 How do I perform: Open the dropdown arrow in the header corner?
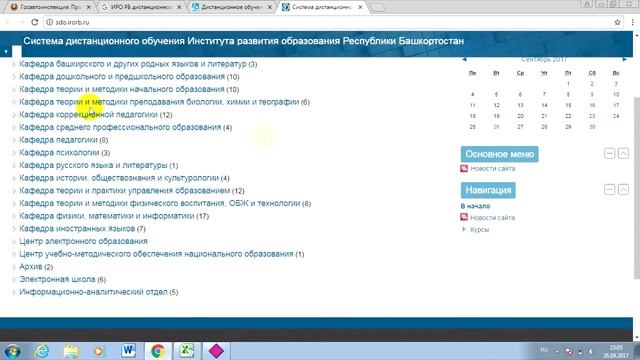[6, 52]
